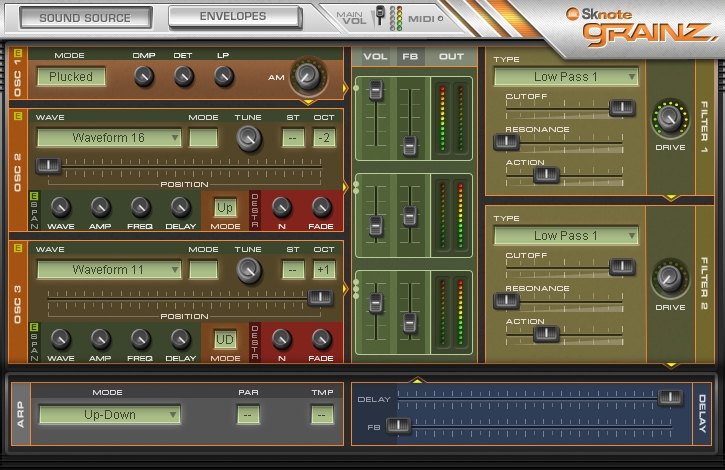Turn OSC 3 Span Freq knob

coord(140,340)
